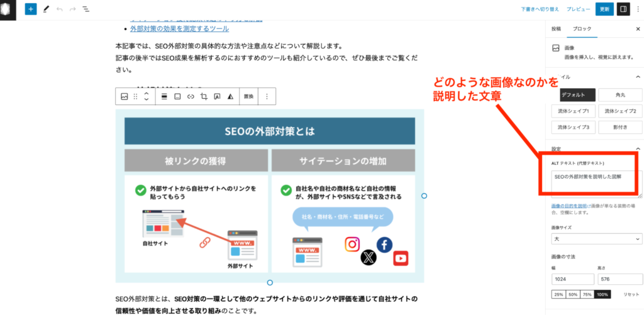Set image scale to 100%

point(603,294)
